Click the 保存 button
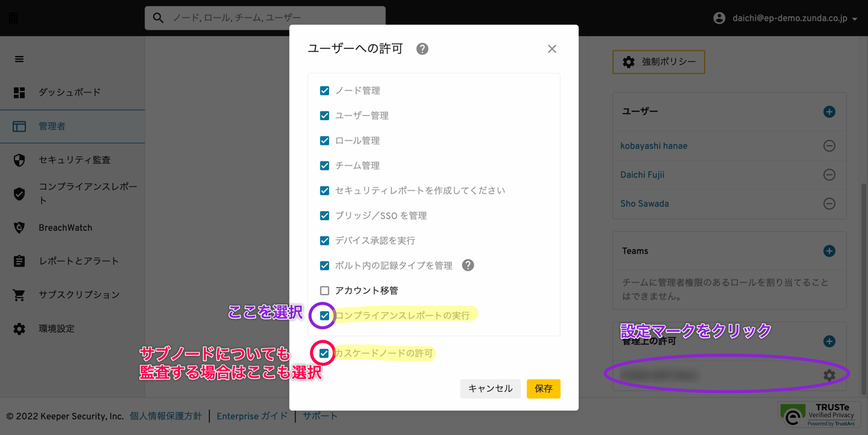 coord(543,389)
